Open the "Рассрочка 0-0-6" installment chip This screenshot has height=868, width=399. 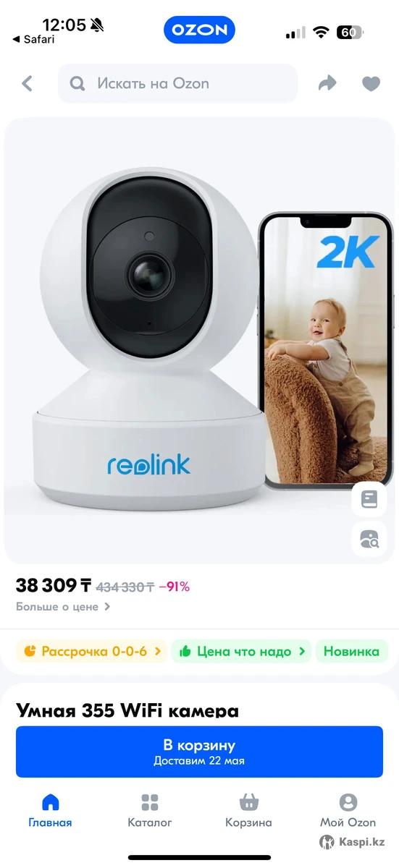click(x=91, y=651)
